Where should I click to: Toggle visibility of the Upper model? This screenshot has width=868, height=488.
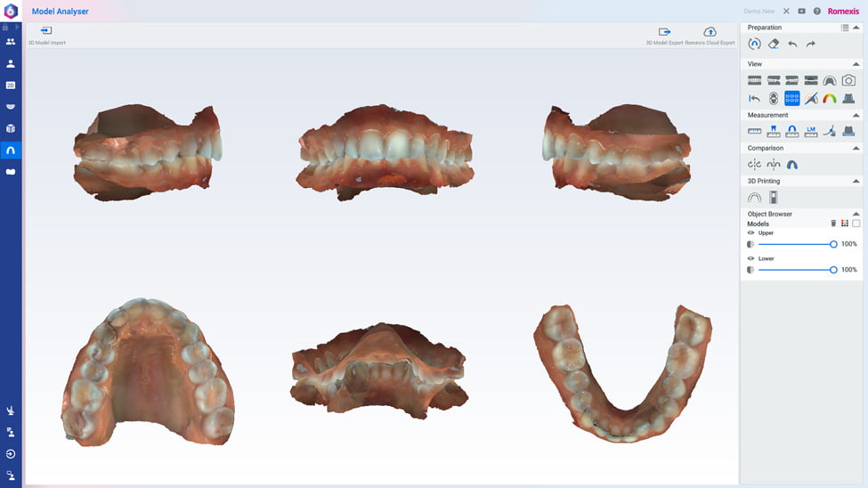(x=750, y=233)
